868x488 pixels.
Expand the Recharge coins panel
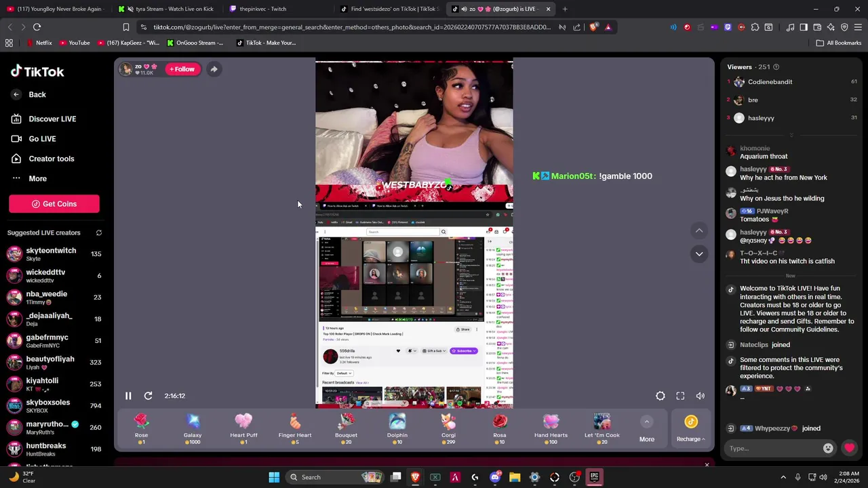[690, 429]
